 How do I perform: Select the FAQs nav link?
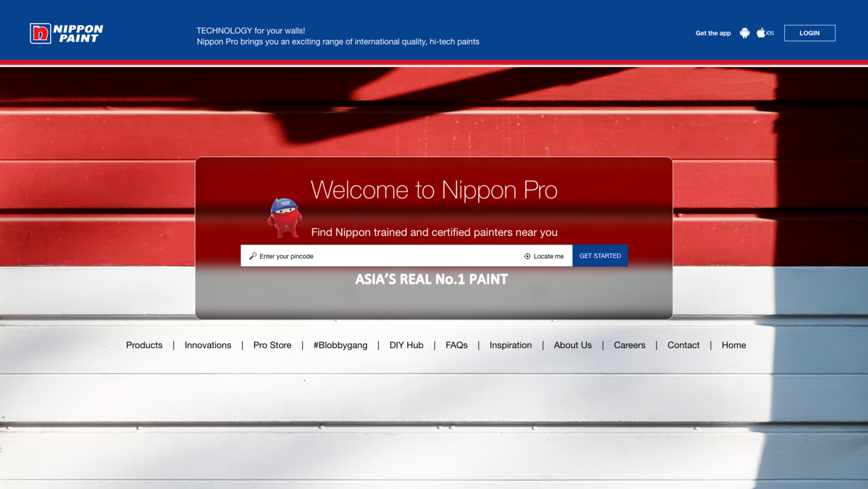click(456, 345)
